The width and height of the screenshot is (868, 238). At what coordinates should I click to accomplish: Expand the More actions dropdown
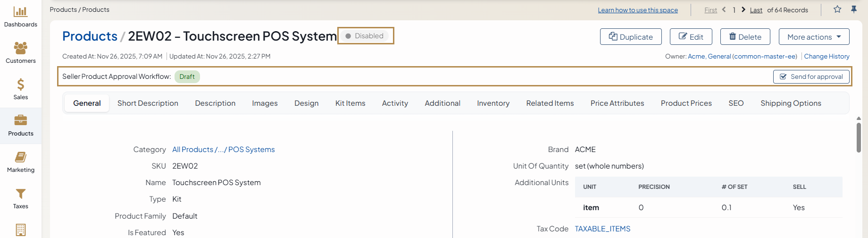tap(814, 37)
